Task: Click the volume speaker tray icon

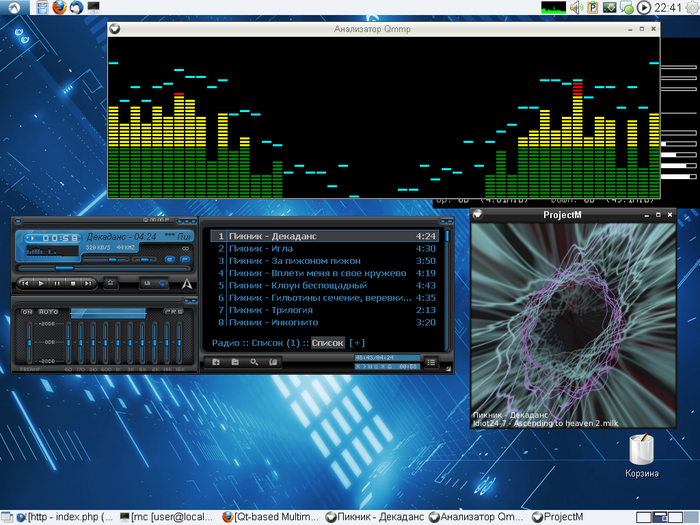Action: click(x=575, y=8)
